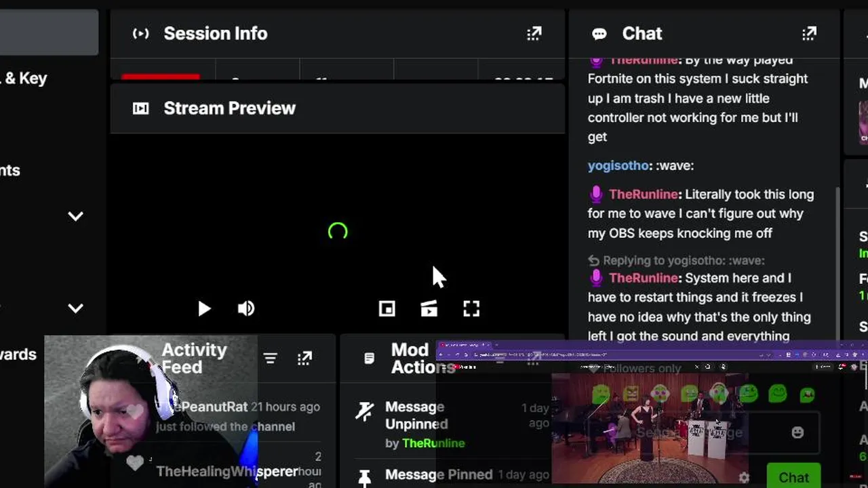Pop out the Session Info panel
Viewport: 868px width, 488px height.
click(534, 33)
